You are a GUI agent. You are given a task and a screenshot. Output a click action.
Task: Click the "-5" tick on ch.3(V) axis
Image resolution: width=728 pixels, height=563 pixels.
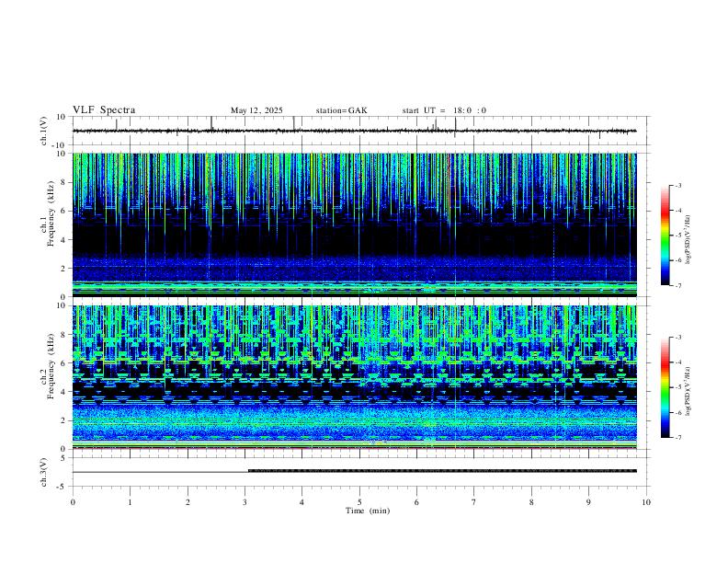(63, 487)
